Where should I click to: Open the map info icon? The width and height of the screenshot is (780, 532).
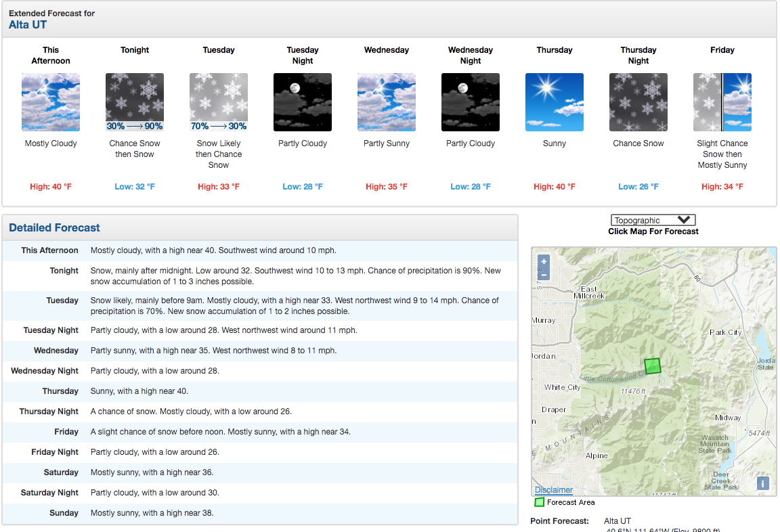(x=762, y=483)
